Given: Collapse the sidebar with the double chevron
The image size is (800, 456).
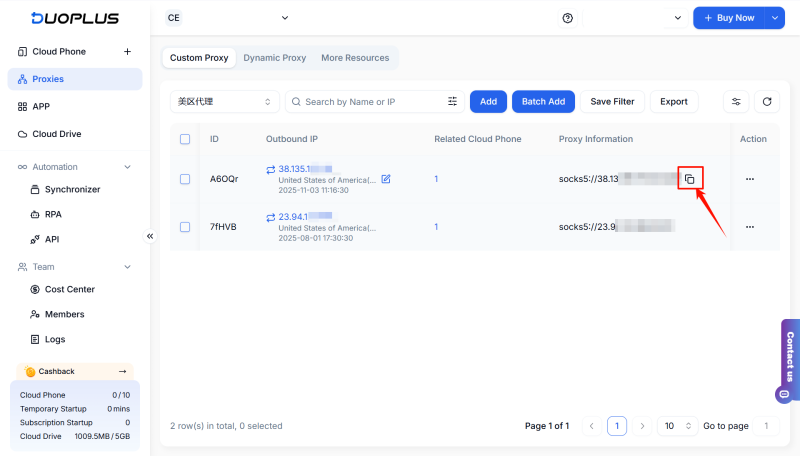Looking at the screenshot, I should pyautogui.click(x=150, y=236).
